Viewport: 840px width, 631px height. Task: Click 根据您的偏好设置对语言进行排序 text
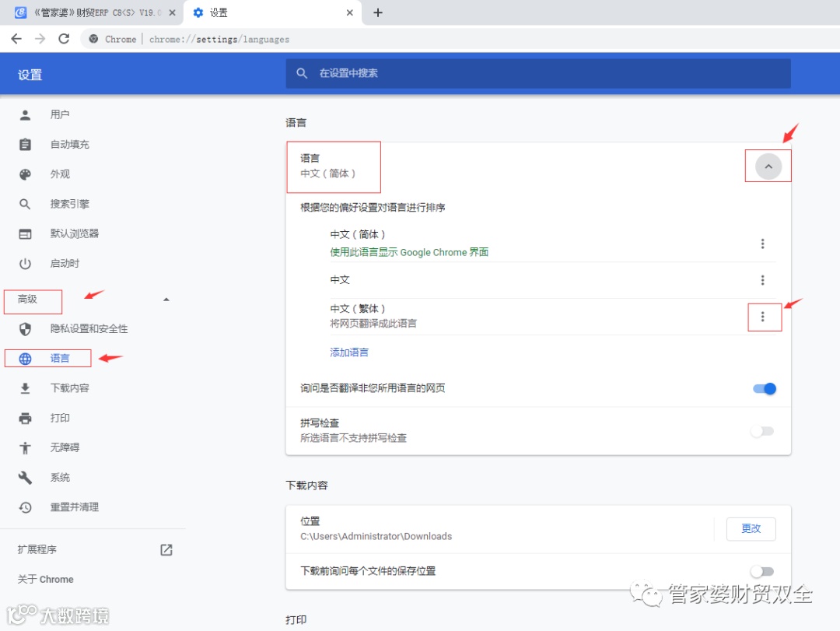373,208
